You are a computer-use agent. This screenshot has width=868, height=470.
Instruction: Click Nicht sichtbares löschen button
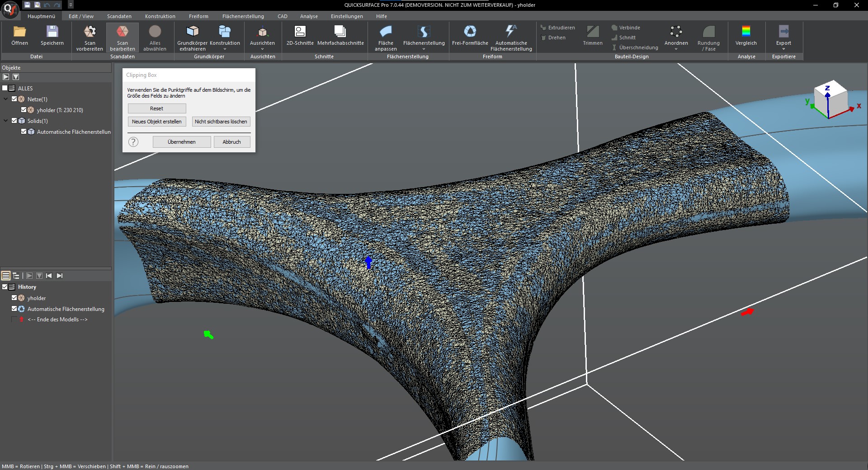(x=221, y=122)
